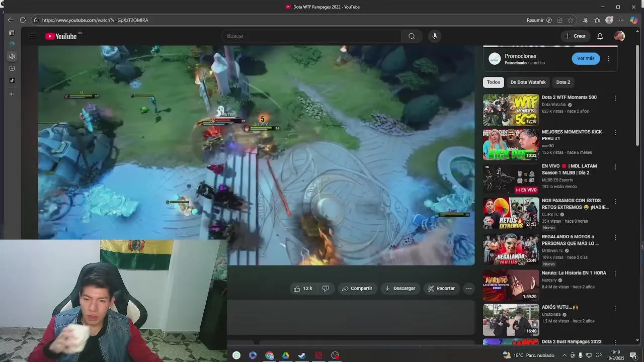The image size is (644, 362).
Task: Open the Naruto La Historia EN 1 HORA thumbnail
Action: pyautogui.click(x=511, y=285)
